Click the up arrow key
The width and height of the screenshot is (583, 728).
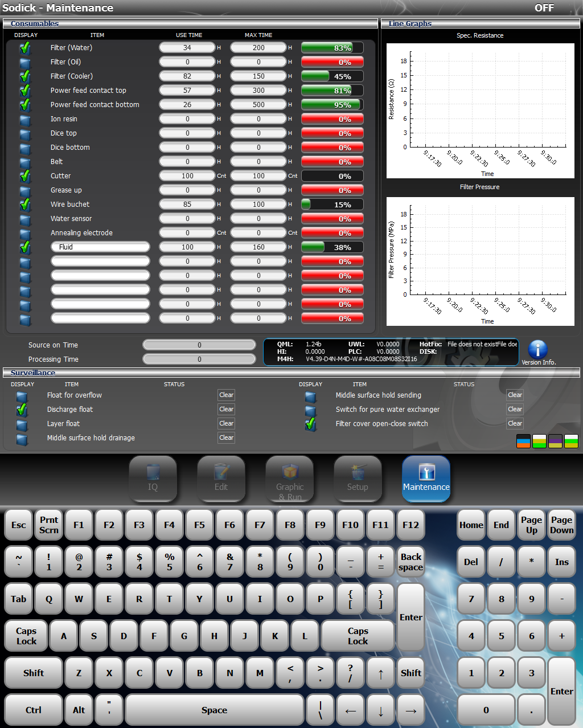coord(380,673)
